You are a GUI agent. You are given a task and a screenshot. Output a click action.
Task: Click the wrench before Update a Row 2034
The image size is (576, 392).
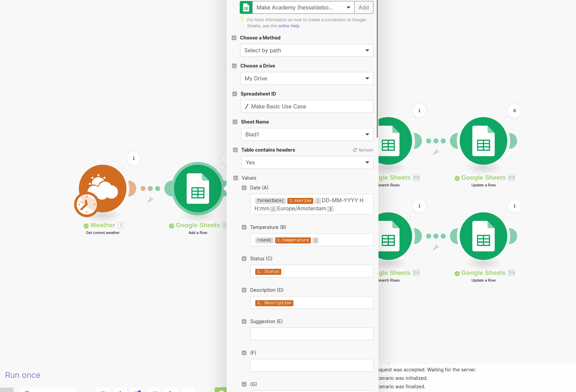tap(436, 247)
